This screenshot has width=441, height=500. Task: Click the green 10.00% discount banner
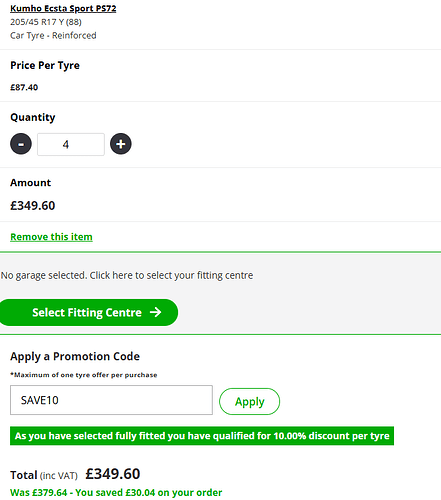click(x=202, y=436)
